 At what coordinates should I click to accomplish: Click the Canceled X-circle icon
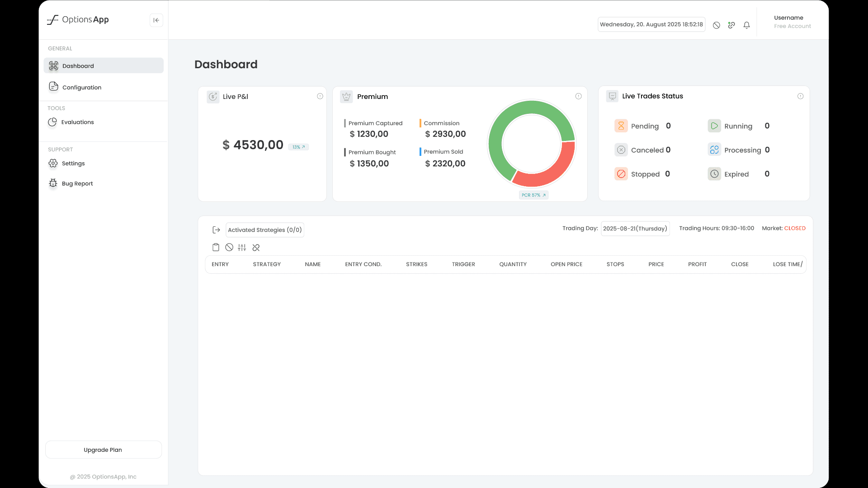coord(621,150)
